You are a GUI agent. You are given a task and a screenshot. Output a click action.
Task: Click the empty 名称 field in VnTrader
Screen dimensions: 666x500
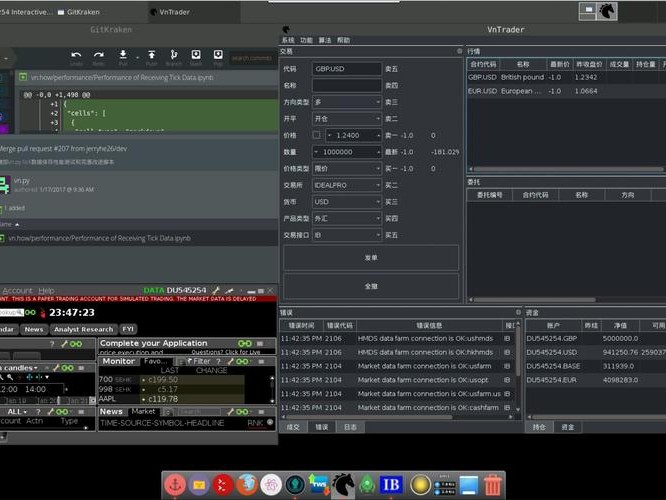tap(347, 85)
